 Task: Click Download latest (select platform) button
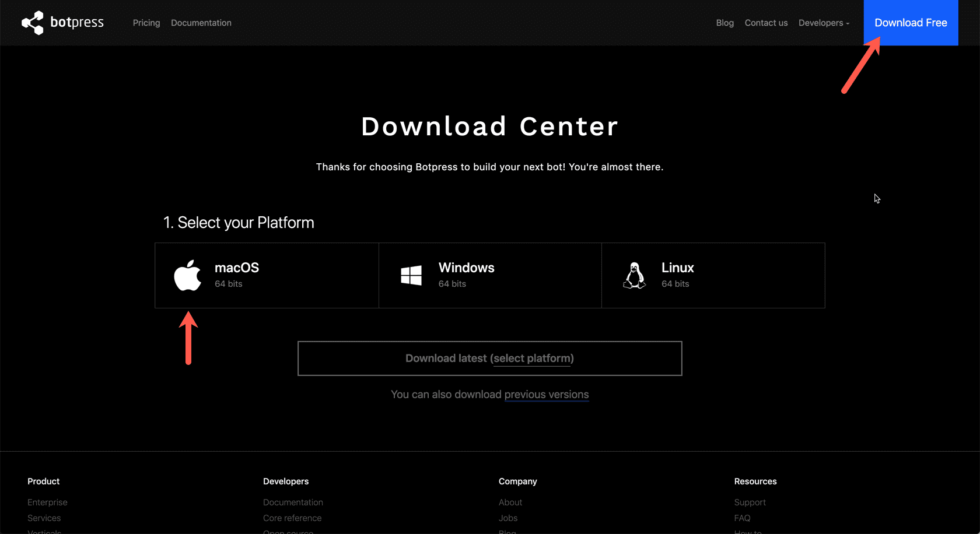(490, 359)
